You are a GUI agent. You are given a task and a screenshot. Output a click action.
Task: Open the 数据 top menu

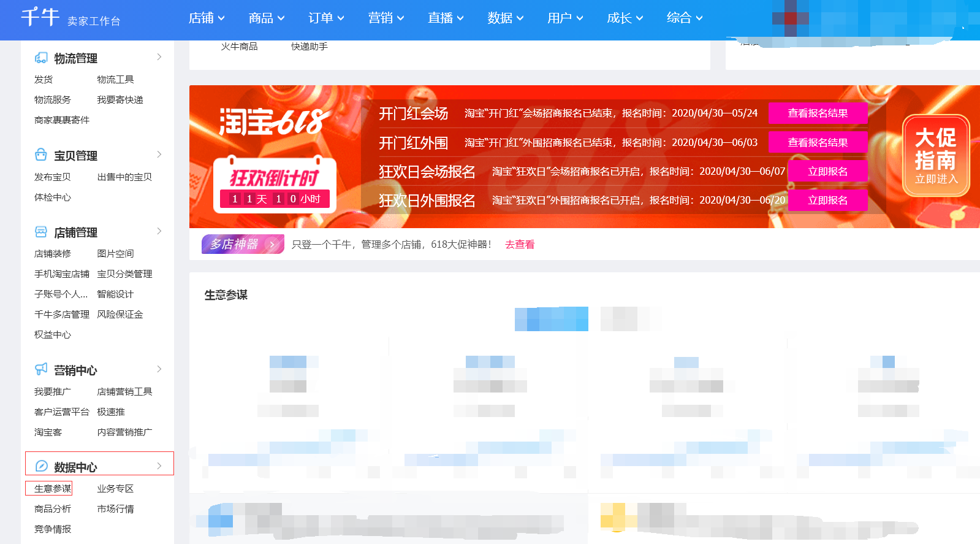506,18
